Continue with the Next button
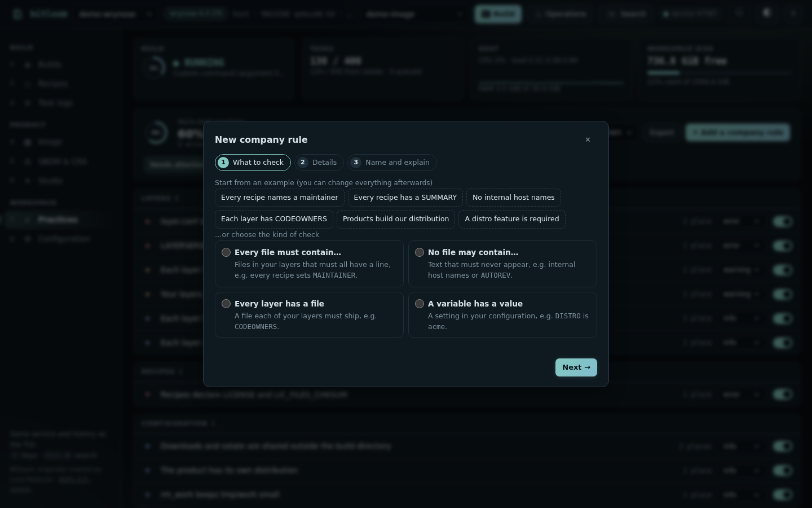The image size is (812, 508). click(x=576, y=367)
